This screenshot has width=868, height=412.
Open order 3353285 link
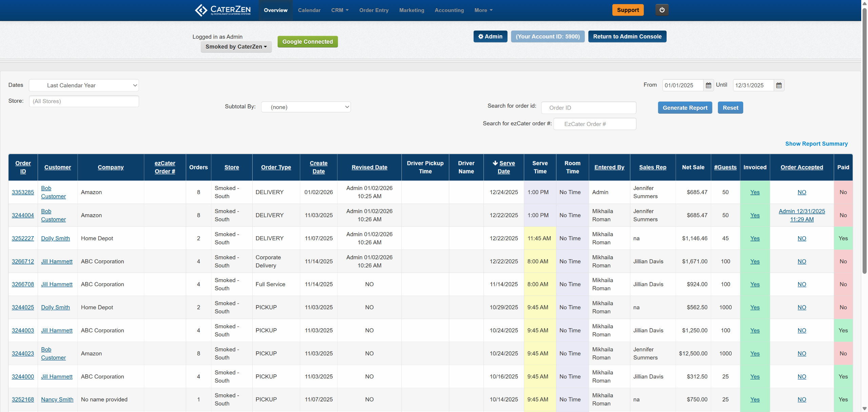coord(23,192)
